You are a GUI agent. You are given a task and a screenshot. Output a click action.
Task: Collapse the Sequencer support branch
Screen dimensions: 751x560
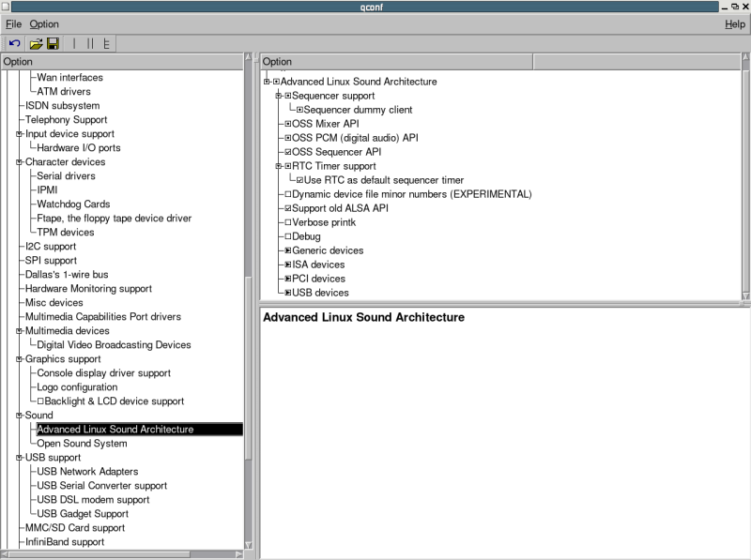(x=278, y=96)
